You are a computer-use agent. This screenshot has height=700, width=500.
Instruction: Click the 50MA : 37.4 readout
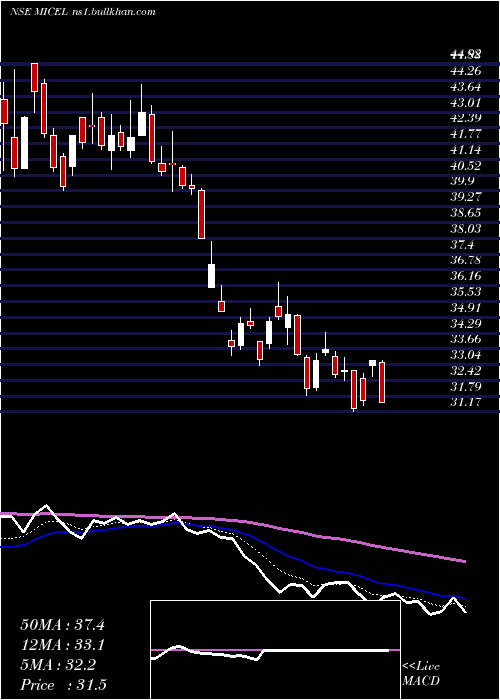point(62,625)
